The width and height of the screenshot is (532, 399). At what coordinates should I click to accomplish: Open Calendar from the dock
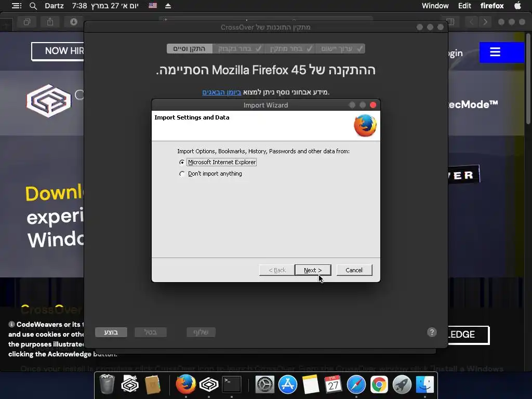(333, 384)
